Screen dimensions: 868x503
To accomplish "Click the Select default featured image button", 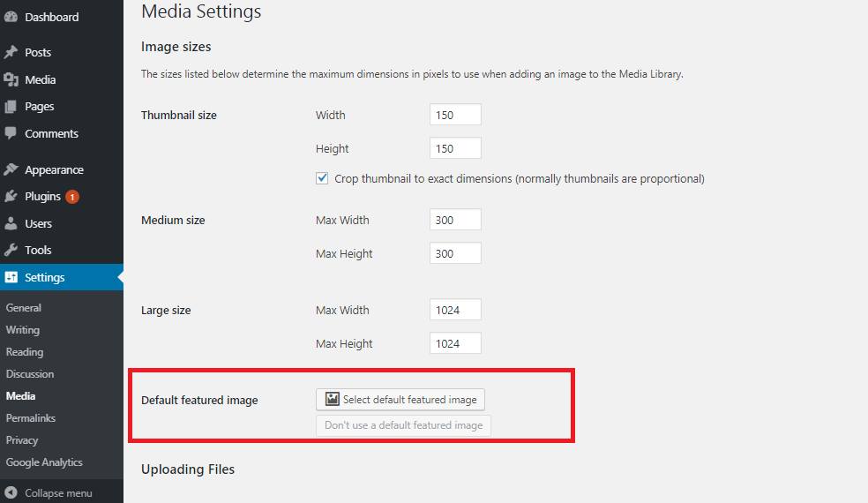I will [x=400, y=400].
